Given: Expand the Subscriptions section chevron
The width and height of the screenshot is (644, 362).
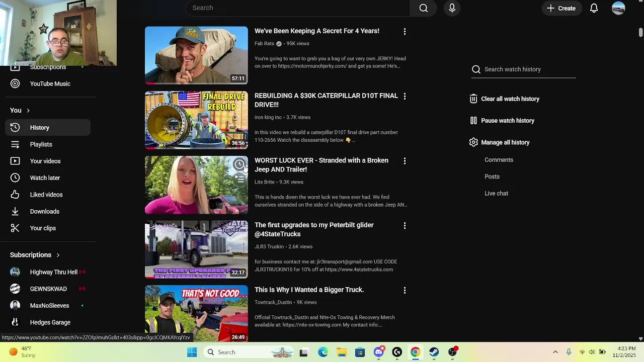Looking at the screenshot, I should tap(58, 255).
